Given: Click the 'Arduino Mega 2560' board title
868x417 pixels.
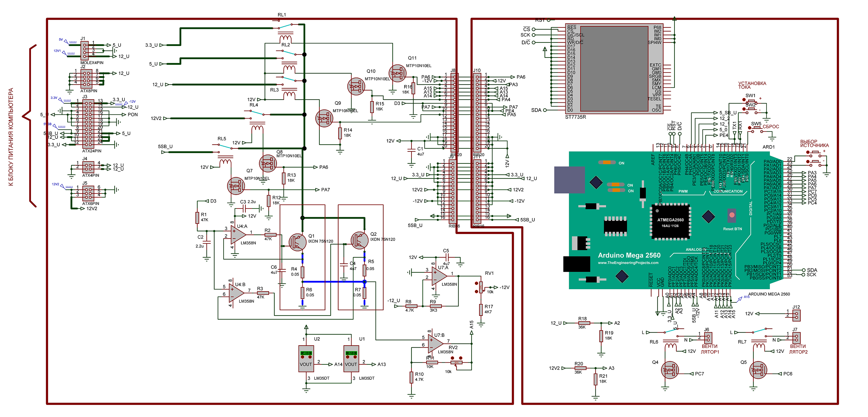Looking at the screenshot, I should pos(629,255).
